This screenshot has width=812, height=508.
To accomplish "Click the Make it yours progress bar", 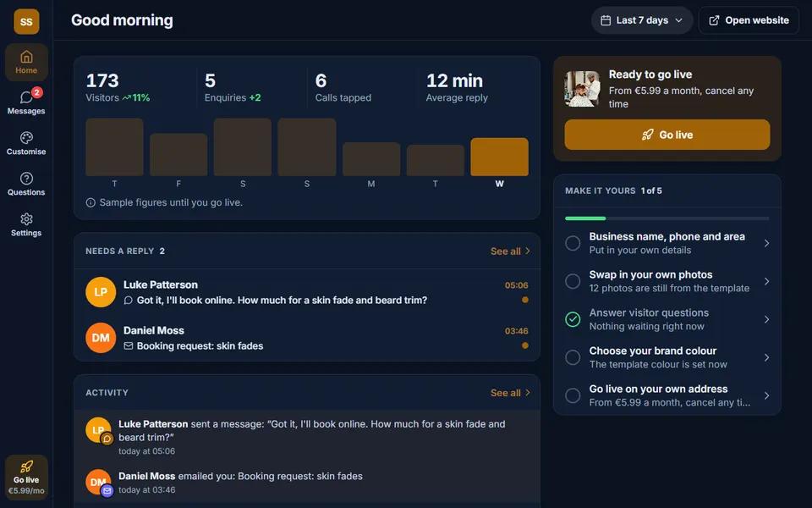I will (667, 218).
